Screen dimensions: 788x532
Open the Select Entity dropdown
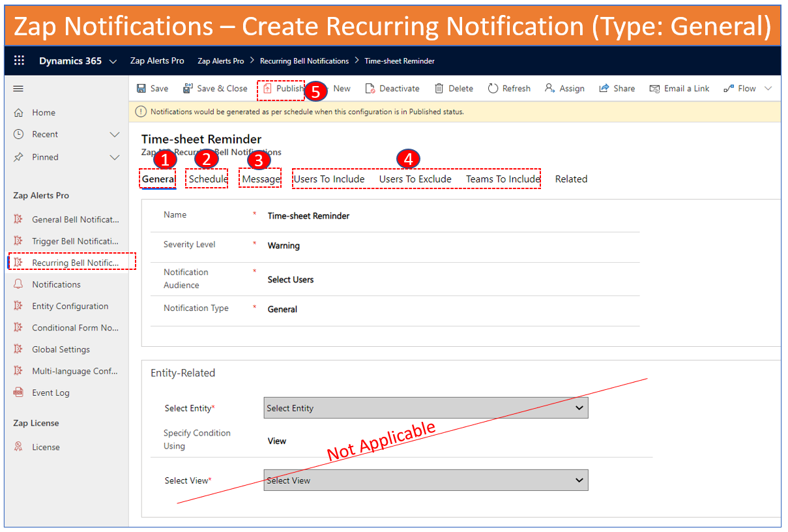[426, 408]
